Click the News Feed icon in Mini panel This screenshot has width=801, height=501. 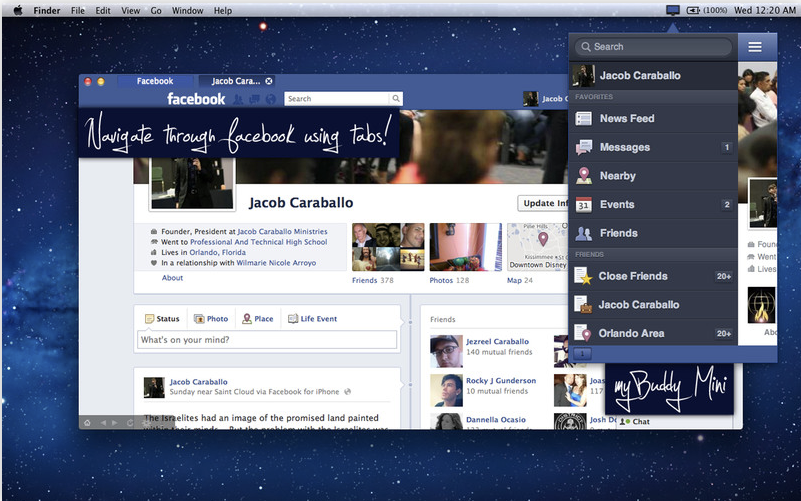click(583, 118)
